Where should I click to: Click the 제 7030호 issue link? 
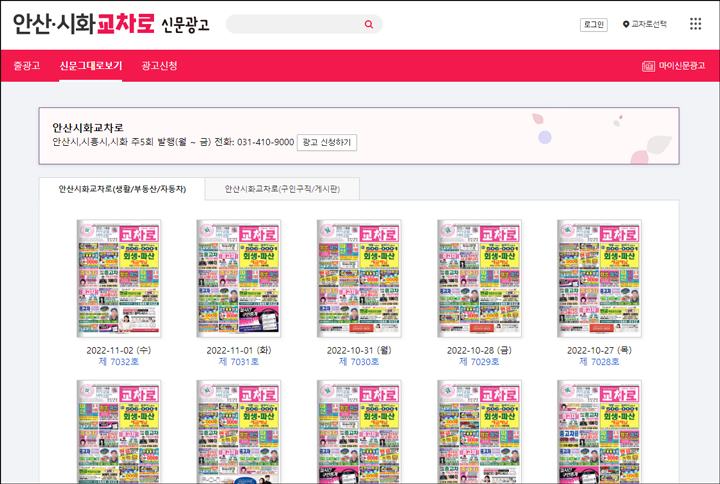[x=359, y=362]
